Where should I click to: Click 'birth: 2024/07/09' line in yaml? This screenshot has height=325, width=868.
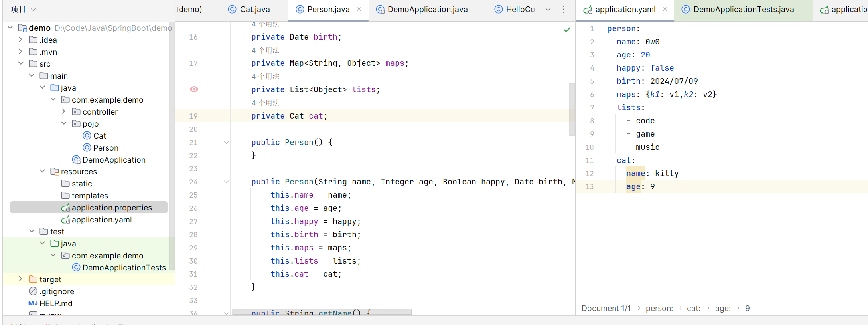coord(657,81)
